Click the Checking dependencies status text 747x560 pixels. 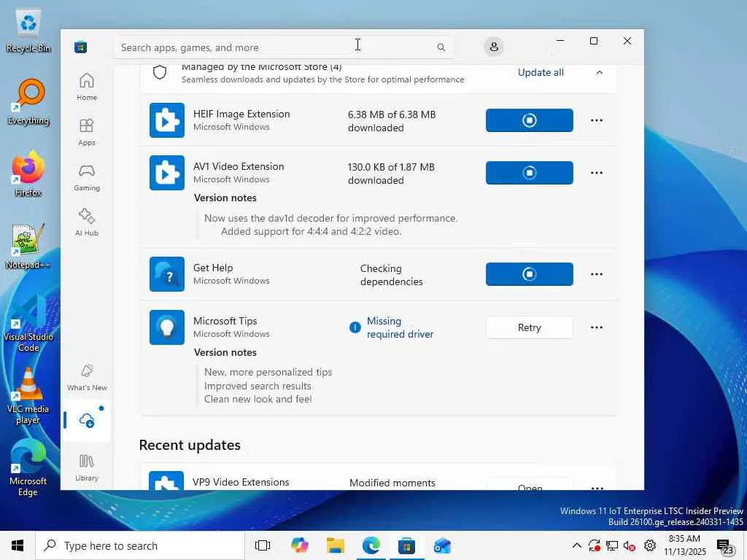coord(391,275)
